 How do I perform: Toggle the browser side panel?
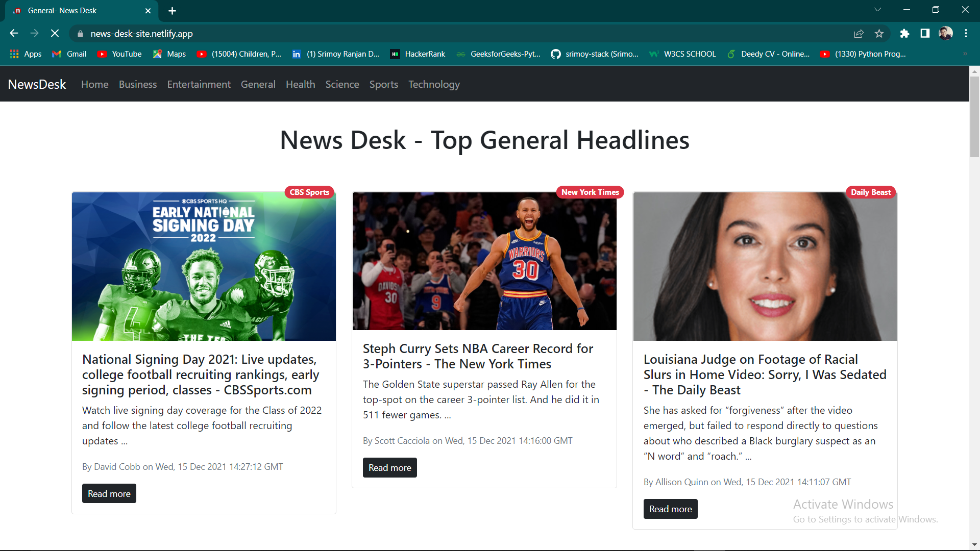pyautogui.click(x=925, y=34)
